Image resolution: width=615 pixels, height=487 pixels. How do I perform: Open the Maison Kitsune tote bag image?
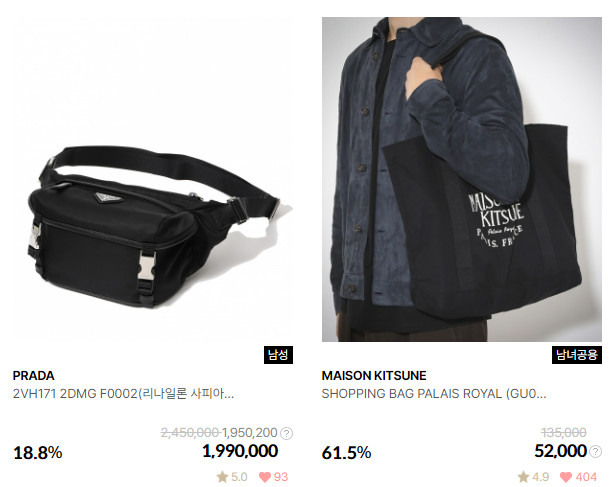pyautogui.click(x=462, y=180)
